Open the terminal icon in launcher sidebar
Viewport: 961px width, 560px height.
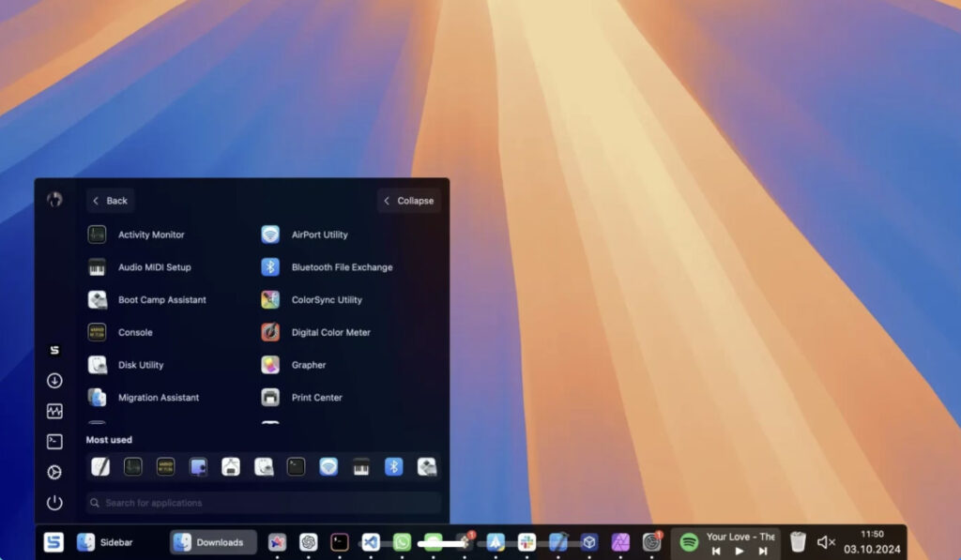pos(54,441)
